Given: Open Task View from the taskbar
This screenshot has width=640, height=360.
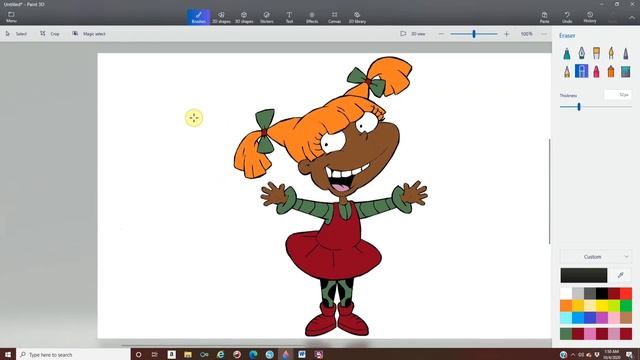Looking at the screenshot, I should click(155, 354).
